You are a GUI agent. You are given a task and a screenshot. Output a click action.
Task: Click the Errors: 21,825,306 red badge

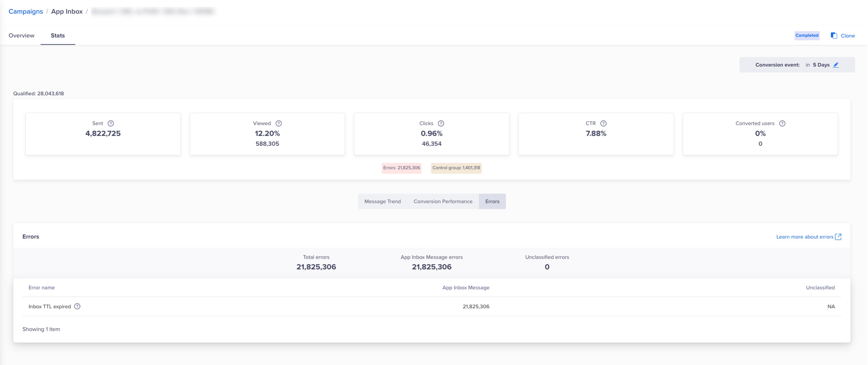(401, 168)
